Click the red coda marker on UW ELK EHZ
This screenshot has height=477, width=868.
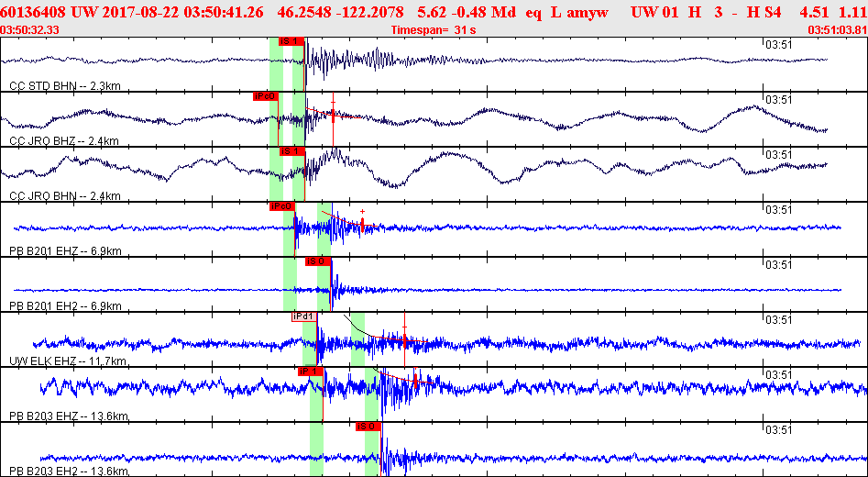click(404, 339)
